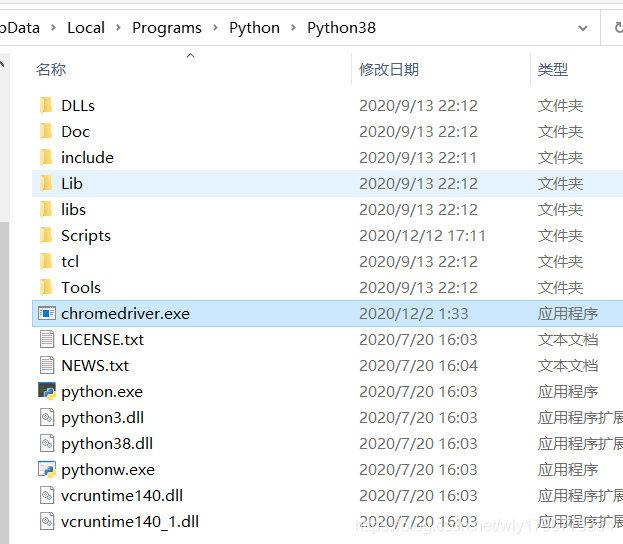
Task: Select the vcruntime140.dll file icon
Action: [47, 496]
